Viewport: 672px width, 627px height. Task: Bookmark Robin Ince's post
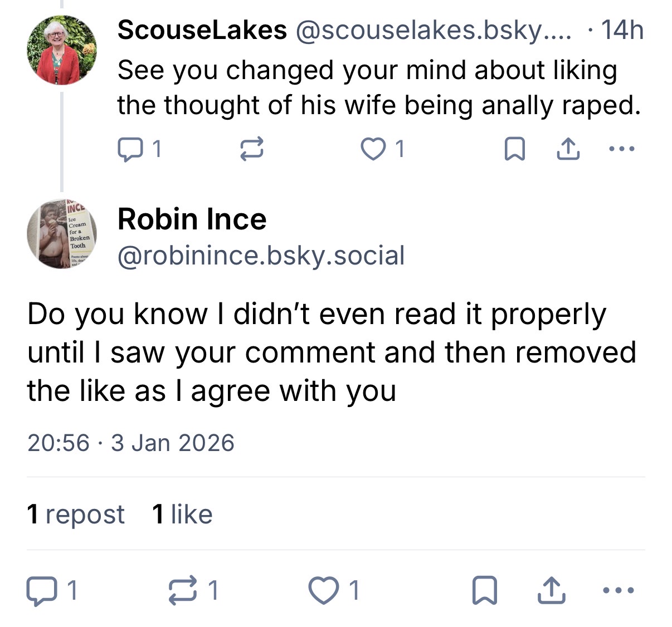(x=484, y=590)
